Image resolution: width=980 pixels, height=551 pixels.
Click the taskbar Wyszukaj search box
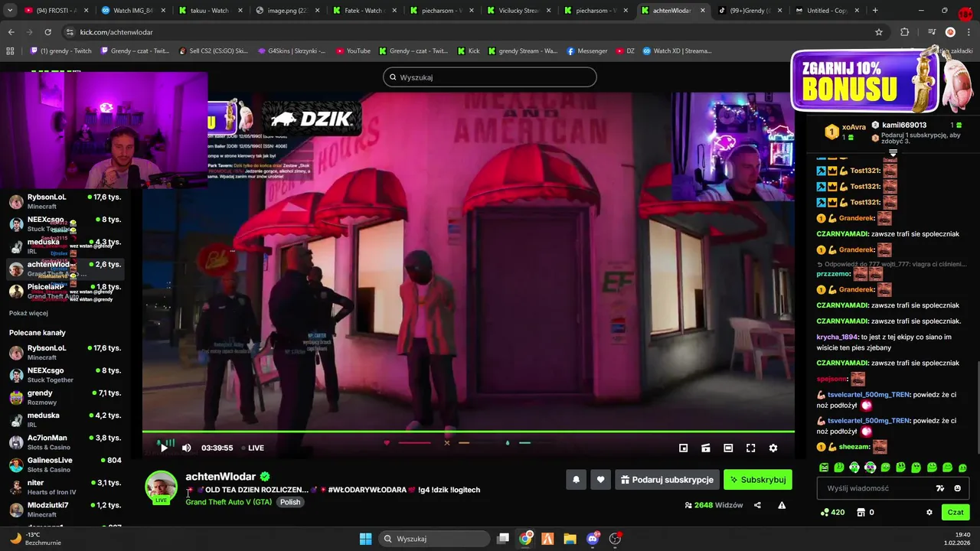433,539
